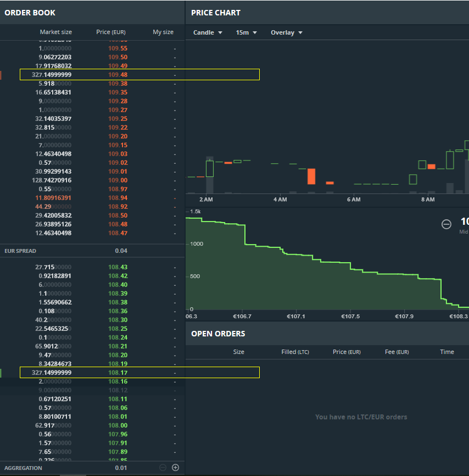Decrease aggregation with the minus icon
The height and width of the screenshot is (476, 469).
pos(163,467)
